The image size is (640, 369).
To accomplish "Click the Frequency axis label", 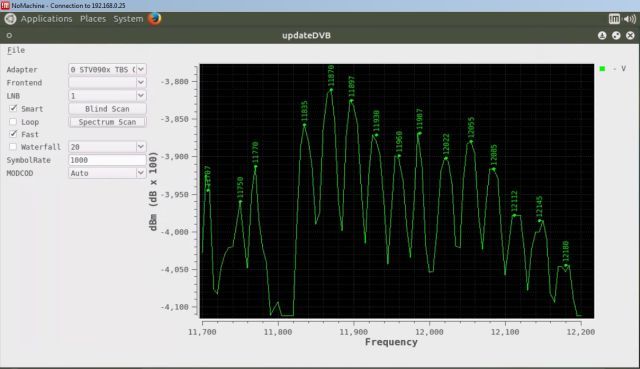I will pos(391,342).
